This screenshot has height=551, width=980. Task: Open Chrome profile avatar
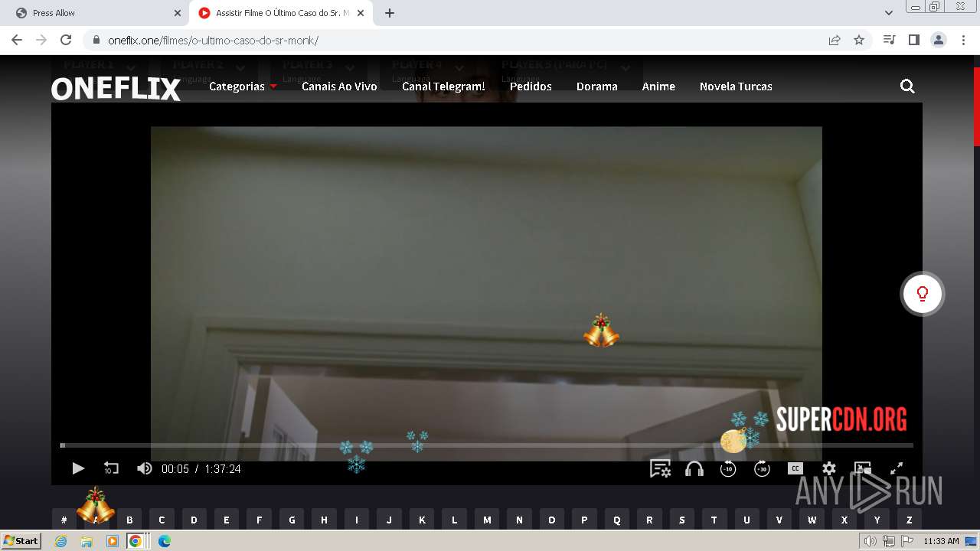(x=939, y=40)
